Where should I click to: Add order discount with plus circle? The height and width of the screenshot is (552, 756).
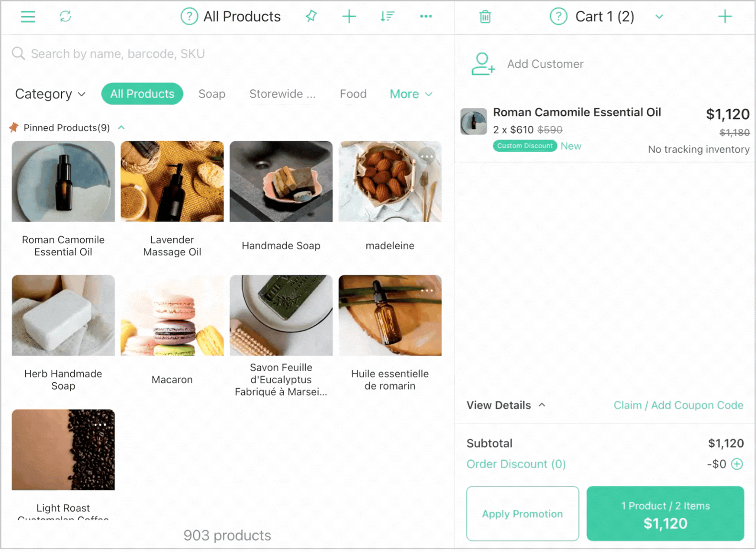[737, 464]
